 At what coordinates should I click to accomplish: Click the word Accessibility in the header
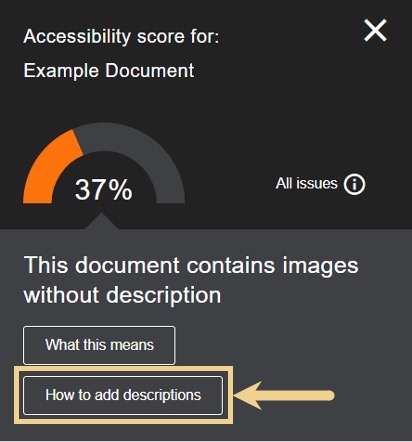pyautogui.click(x=77, y=36)
